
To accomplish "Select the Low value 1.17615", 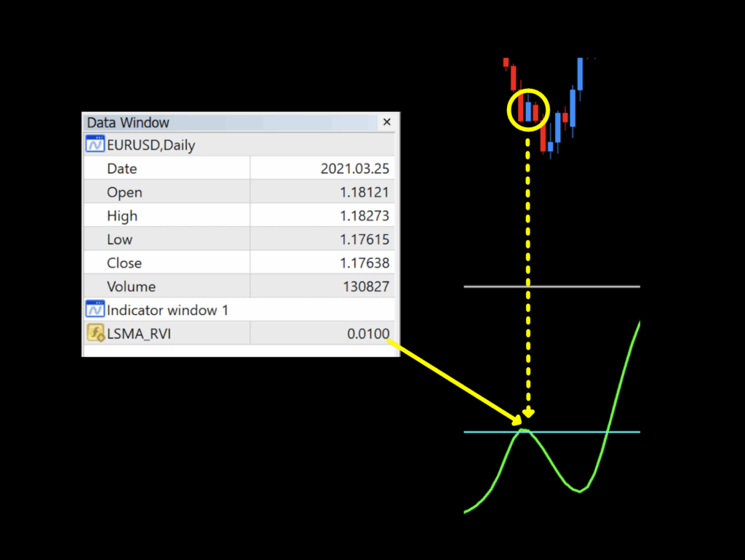I will pyautogui.click(x=365, y=239).
